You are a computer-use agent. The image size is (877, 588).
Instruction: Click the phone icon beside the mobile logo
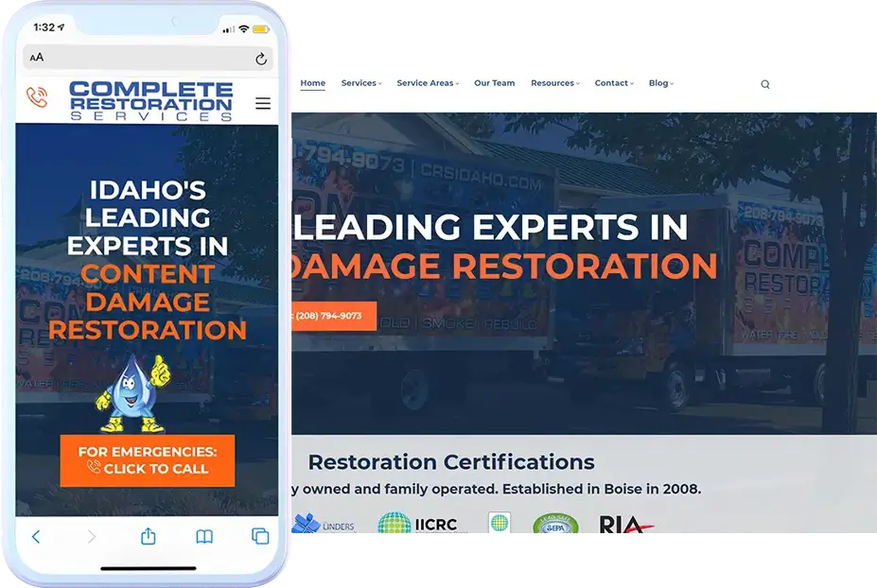[x=39, y=97]
